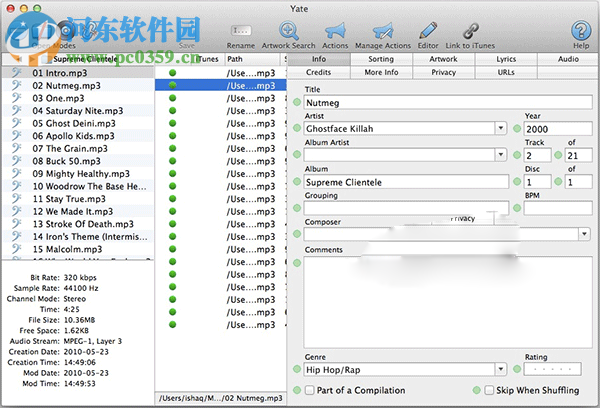Switch to the Artwork tab
Image resolution: width=600 pixels, height=408 pixels.
tap(443, 59)
